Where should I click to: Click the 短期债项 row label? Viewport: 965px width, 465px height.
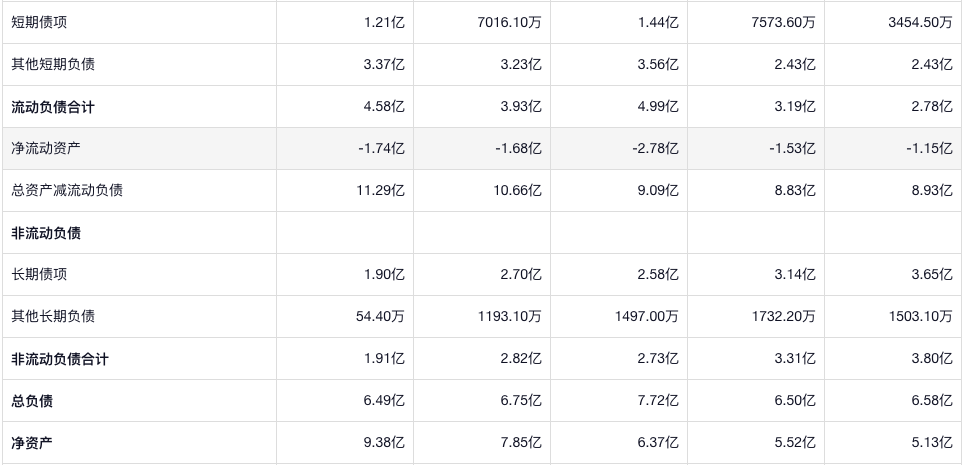(39, 22)
